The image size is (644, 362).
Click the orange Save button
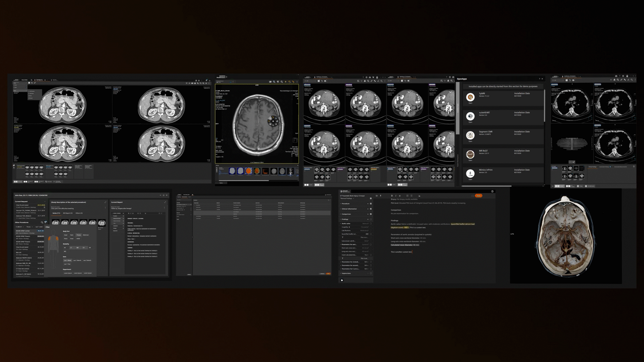479,196
